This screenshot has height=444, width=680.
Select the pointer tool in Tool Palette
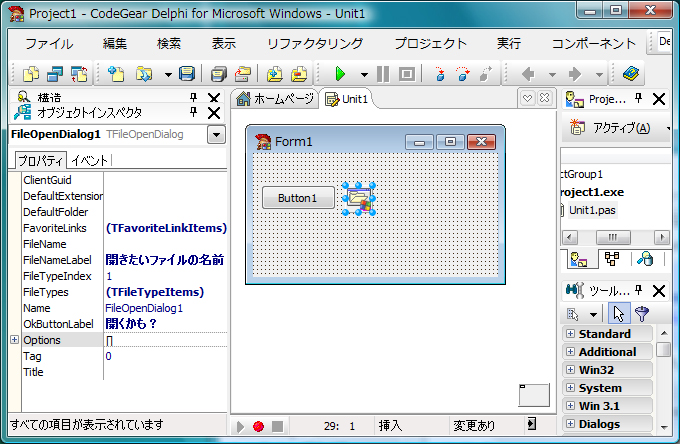[619, 313]
